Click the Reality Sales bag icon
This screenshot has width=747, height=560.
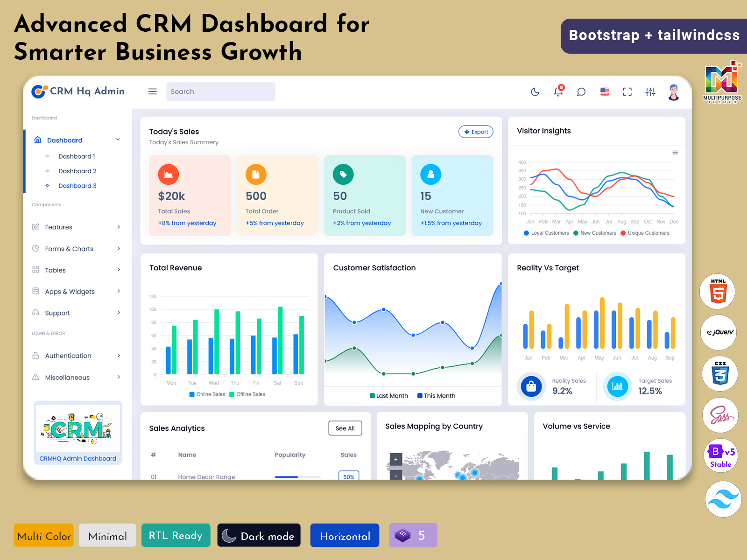pyautogui.click(x=531, y=386)
